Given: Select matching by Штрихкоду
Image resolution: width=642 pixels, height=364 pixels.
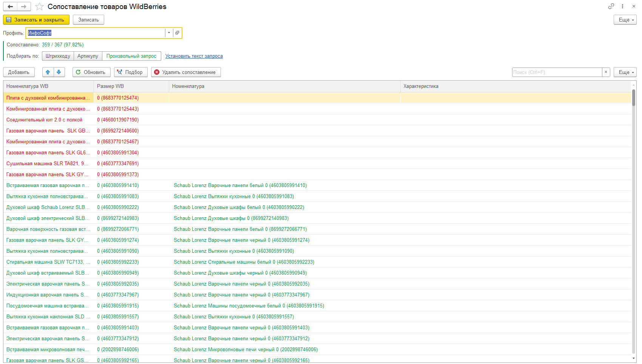Looking at the screenshot, I should 58,56.
